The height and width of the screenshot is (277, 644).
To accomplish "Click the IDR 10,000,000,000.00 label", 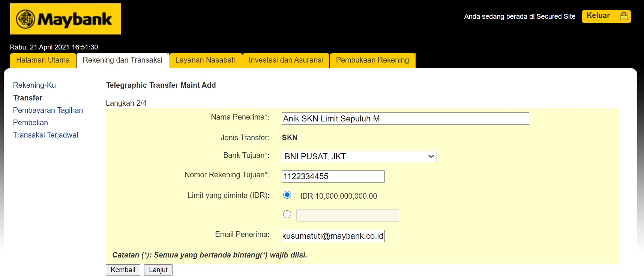I will tap(338, 196).
